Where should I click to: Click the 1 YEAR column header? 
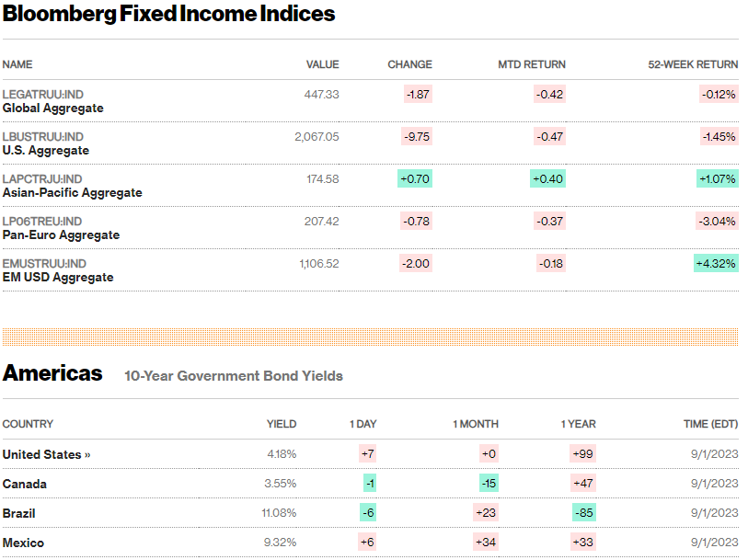coord(578,424)
